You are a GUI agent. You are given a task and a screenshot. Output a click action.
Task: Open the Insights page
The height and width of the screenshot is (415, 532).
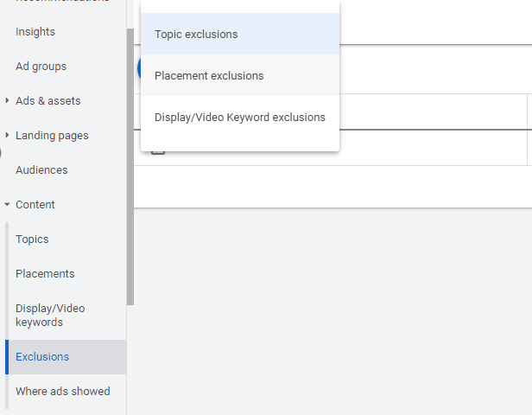(35, 32)
